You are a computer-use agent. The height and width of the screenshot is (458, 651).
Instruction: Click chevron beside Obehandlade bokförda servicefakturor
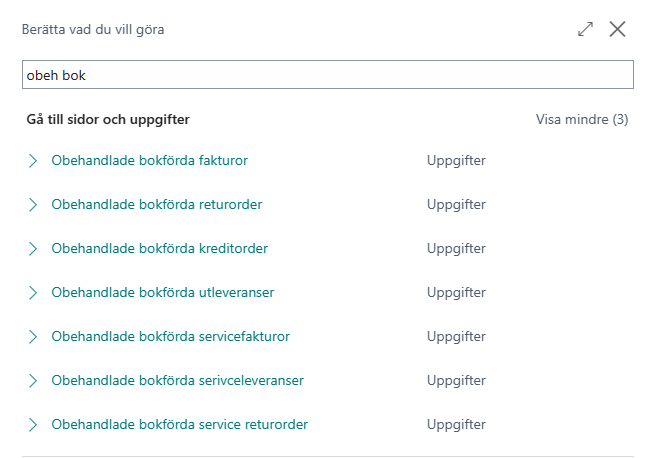pos(33,337)
